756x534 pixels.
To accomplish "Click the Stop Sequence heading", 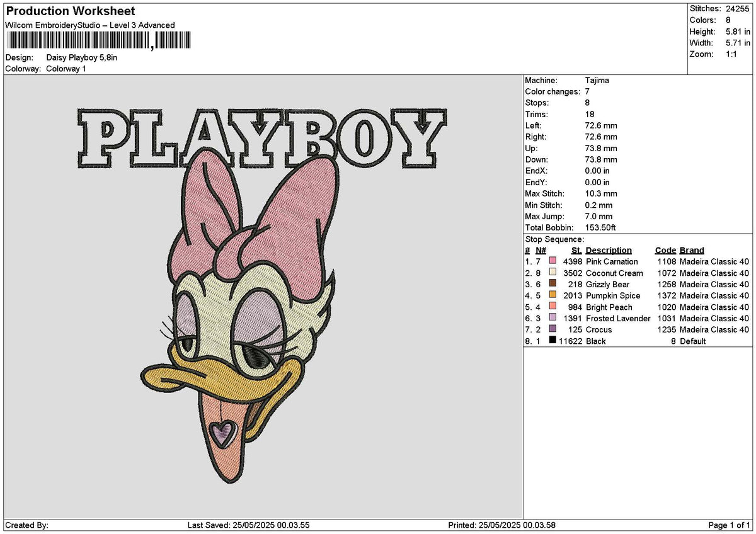I will point(554,239).
